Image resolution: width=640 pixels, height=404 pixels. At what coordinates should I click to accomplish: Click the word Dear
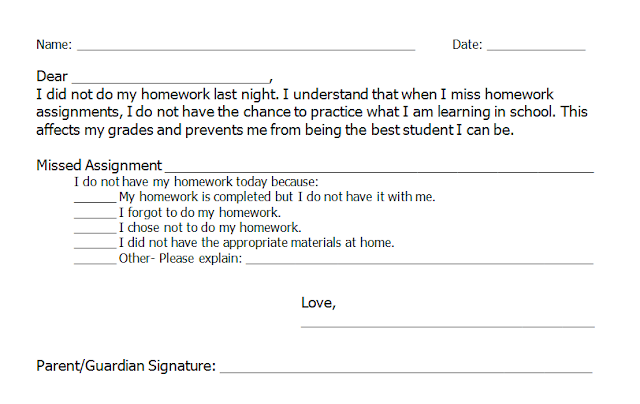click(x=52, y=77)
